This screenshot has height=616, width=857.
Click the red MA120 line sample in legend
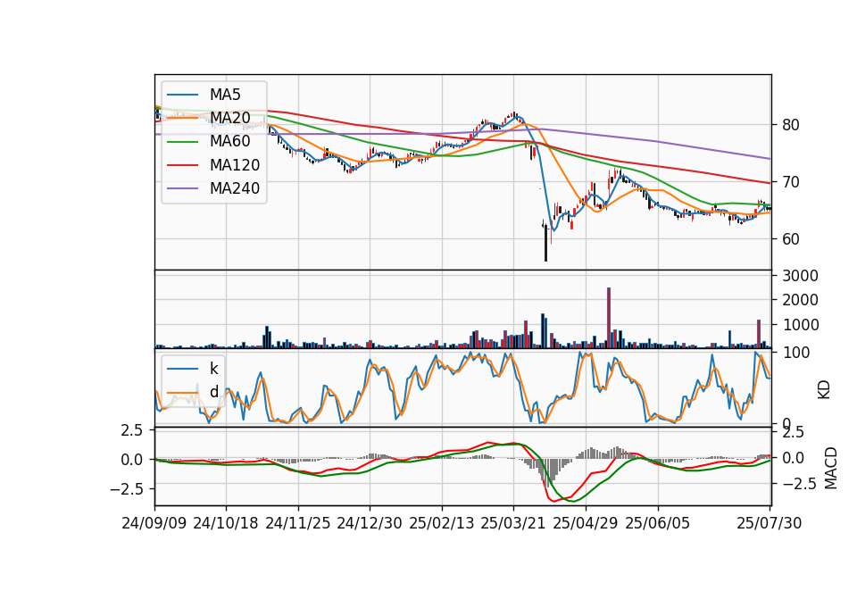(182, 165)
